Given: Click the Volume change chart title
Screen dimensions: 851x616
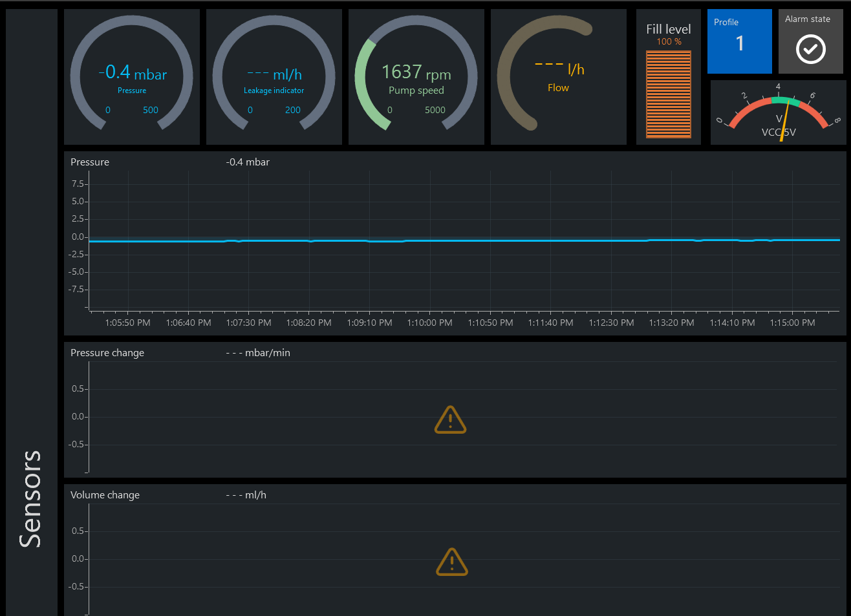Looking at the screenshot, I should 105,495.
